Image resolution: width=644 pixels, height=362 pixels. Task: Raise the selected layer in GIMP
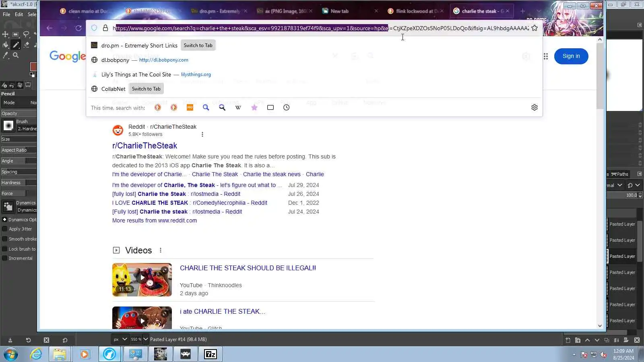[x=587, y=340]
